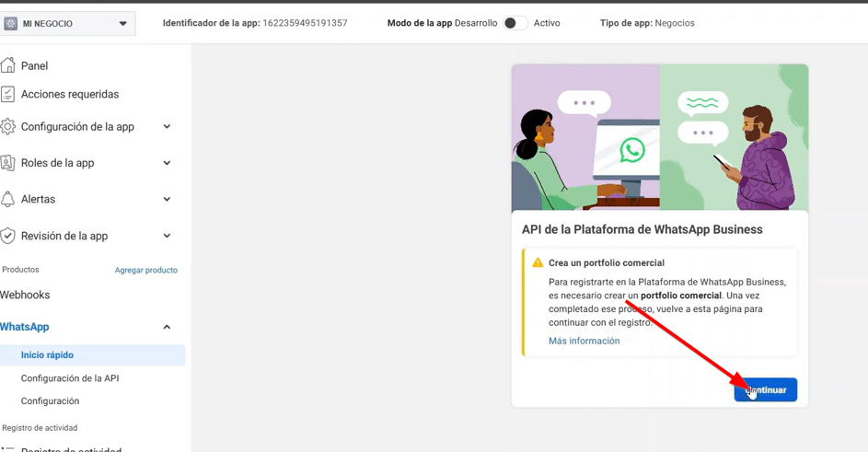Open the Panel menu item
This screenshot has height=452, width=868.
pos(34,66)
